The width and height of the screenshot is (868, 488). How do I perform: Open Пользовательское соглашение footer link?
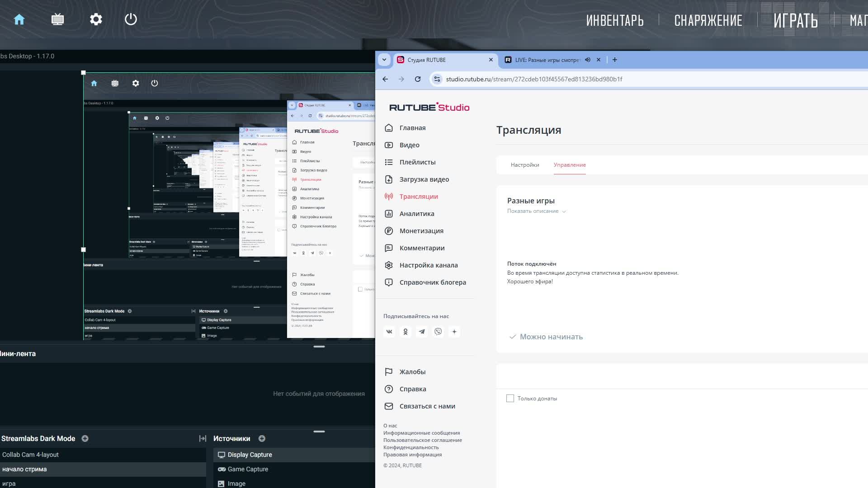click(423, 440)
